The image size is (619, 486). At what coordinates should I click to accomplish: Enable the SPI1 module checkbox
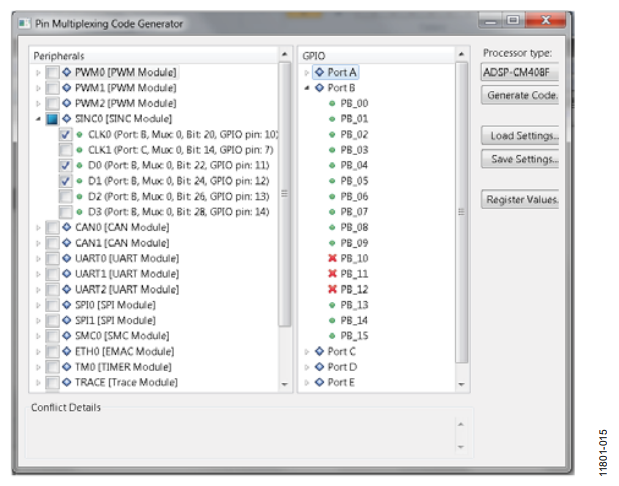(52, 320)
